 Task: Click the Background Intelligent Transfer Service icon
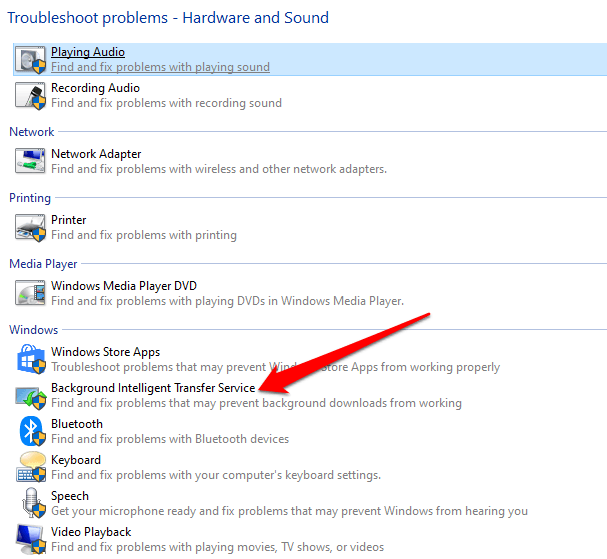point(31,397)
